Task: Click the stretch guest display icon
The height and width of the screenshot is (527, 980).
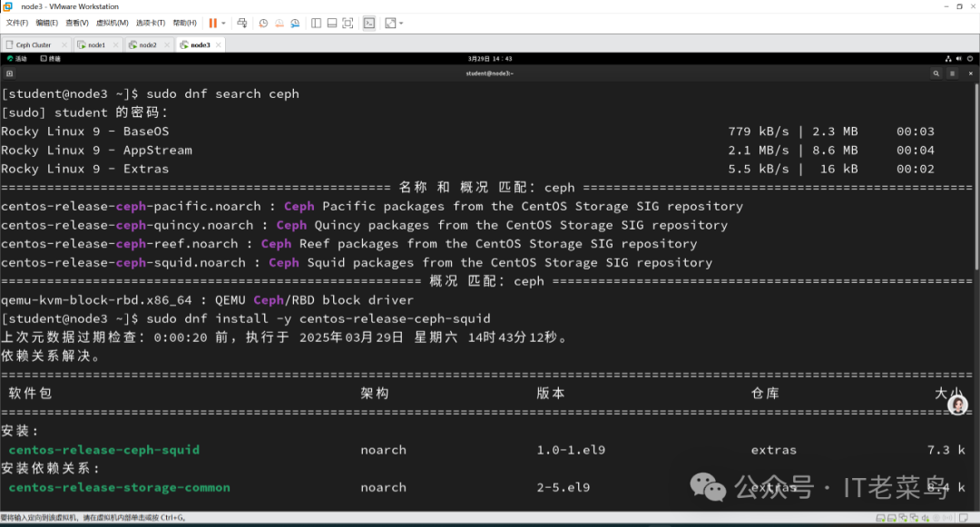Action: [390, 23]
